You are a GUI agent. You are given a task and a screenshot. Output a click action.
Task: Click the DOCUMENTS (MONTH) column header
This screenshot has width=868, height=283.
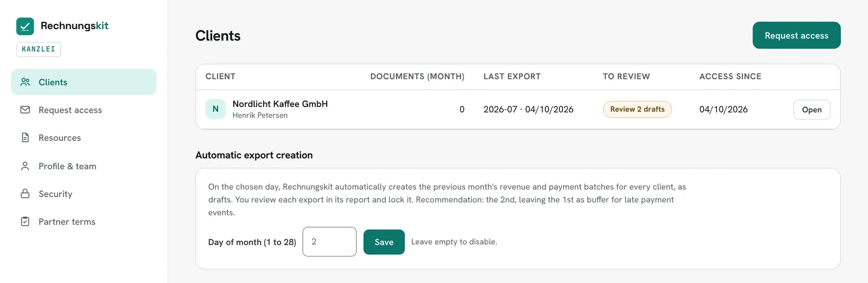[x=417, y=76]
